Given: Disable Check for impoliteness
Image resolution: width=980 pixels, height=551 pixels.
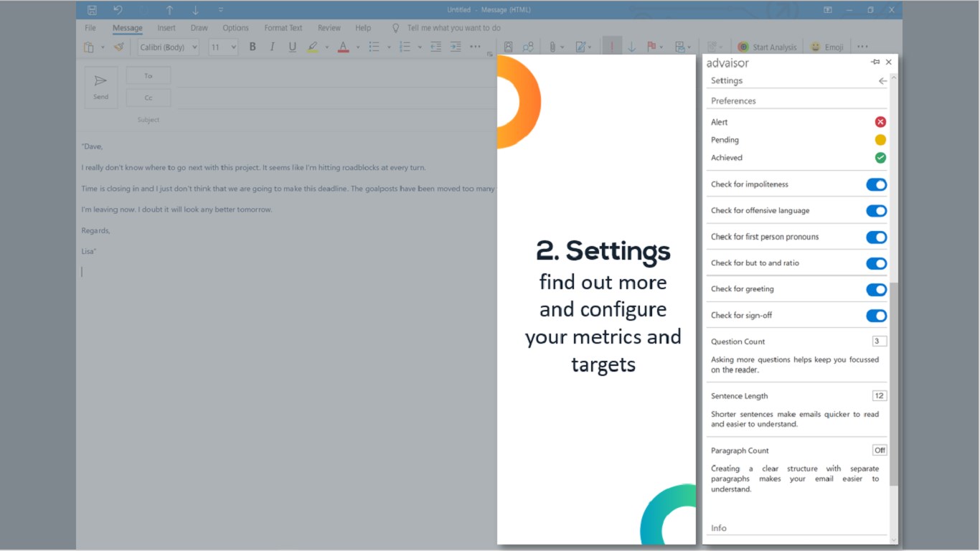Looking at the screenshot, I should (876, 184).
